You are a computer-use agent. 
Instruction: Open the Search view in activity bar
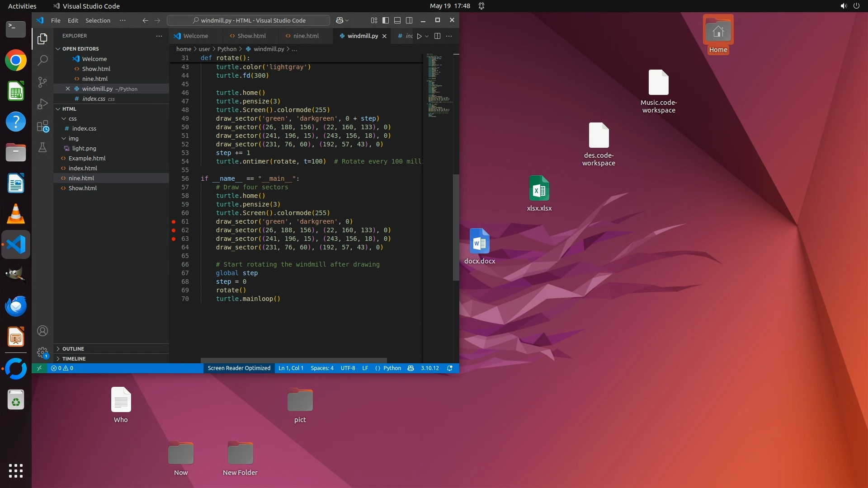[42, 60]
